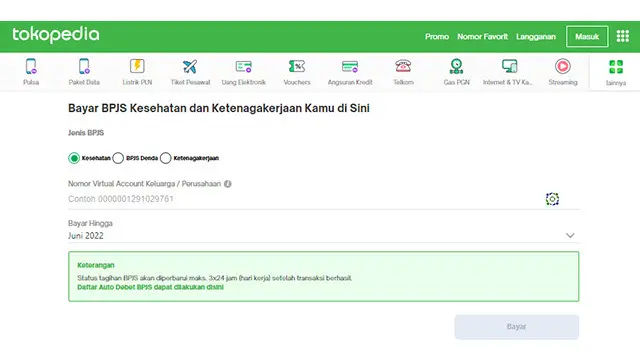Screen dimensions: 640x360
Task: Open the Nomor Favorit menu item
Action: pos(482,37)
